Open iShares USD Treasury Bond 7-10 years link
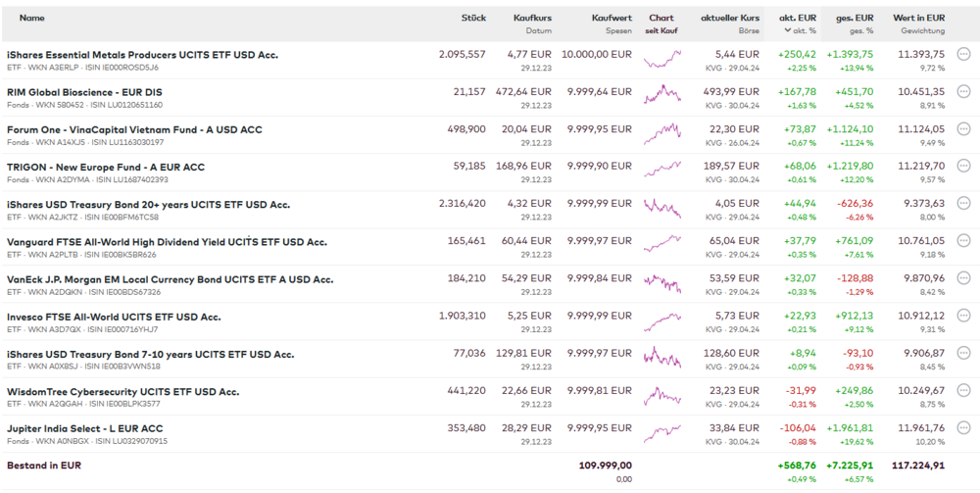980x493 pixels. (x=150, y=354)
